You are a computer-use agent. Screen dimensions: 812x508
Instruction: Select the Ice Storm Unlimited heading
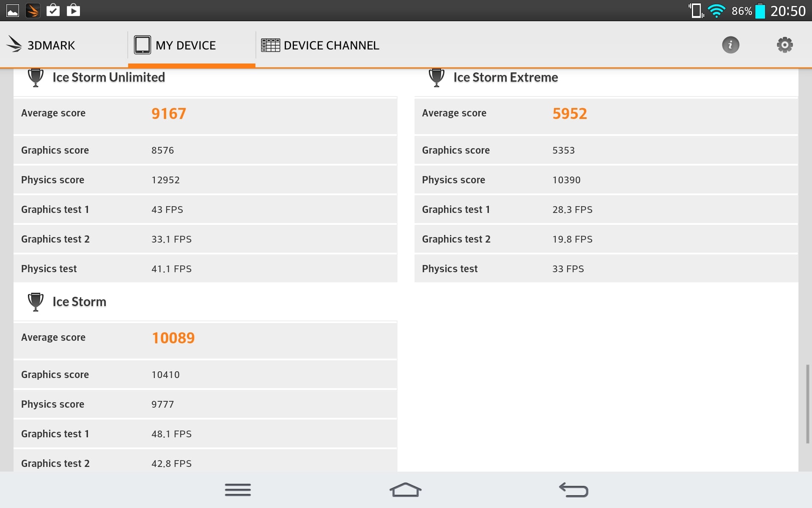(109, 77)
